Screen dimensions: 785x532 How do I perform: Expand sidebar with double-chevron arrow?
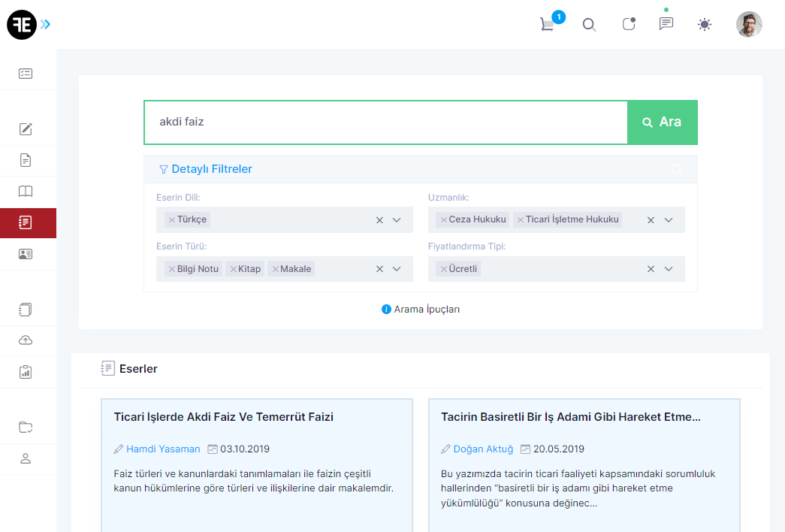point(46,25)
